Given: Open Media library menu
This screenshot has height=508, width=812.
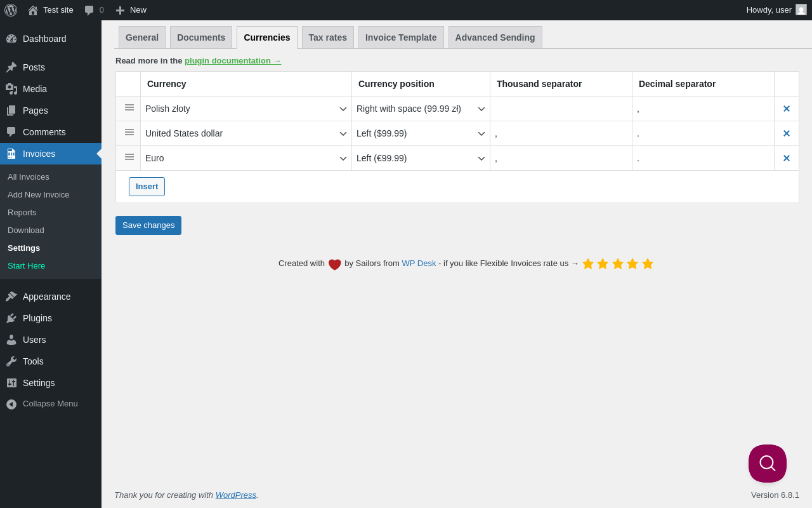Looking at the screenshot, I should click(51, 89).
